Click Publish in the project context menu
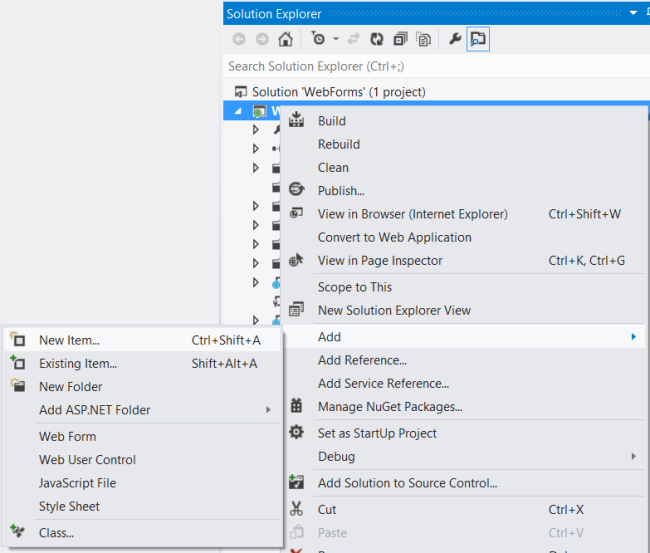This screenshot has width=650, height=553. [340, 191]
